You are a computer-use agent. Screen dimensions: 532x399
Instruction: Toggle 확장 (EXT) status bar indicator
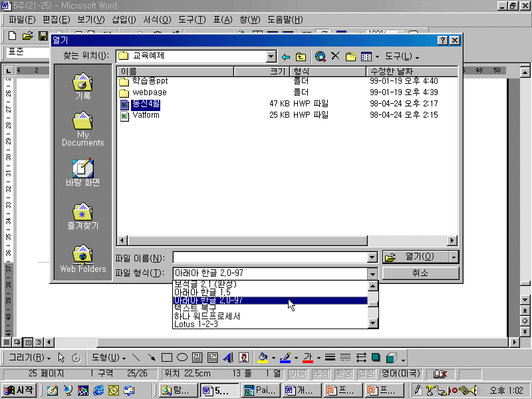click(x=343, y=374)
